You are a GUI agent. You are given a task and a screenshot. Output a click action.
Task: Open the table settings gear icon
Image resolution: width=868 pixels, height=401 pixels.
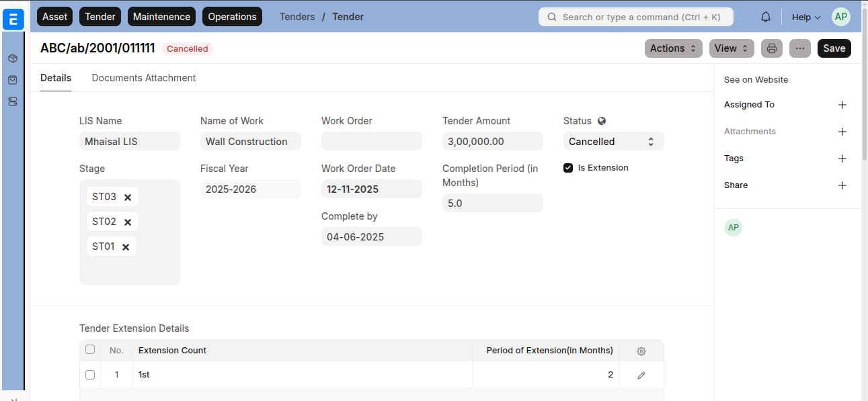tap(641, 351)
